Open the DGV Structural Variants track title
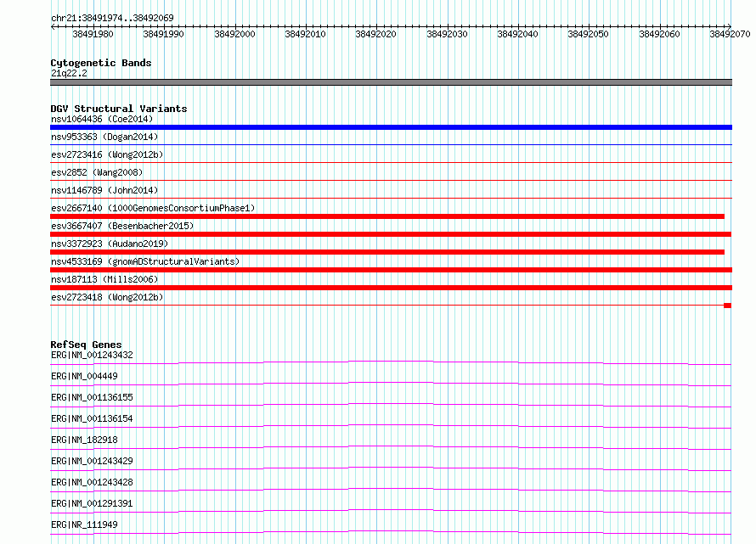The height and width of the screenshot is (544, 756). click(x=119, y=109)
